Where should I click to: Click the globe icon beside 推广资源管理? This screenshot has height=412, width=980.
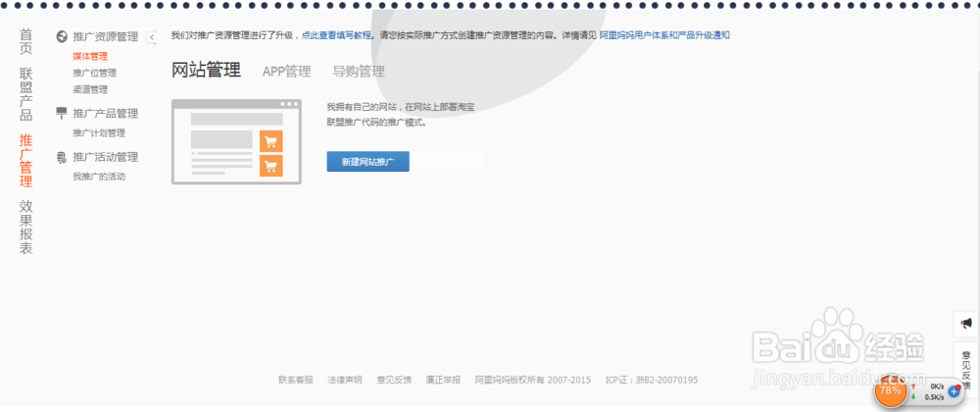[x=61, y=37]
